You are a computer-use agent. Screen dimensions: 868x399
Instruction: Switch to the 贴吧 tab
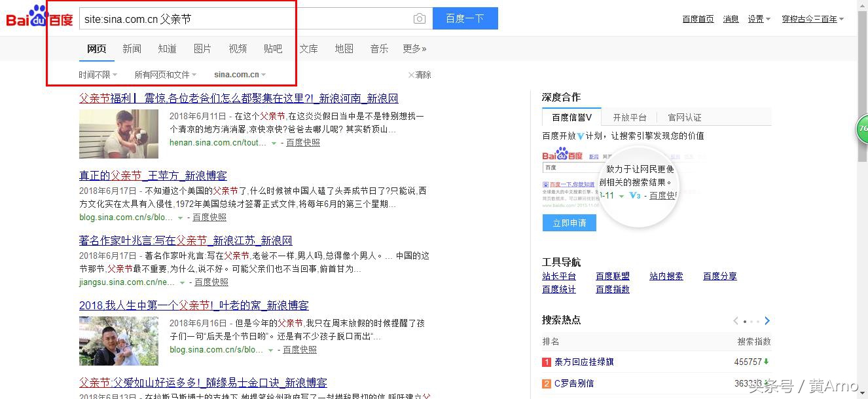pos(274,48)
